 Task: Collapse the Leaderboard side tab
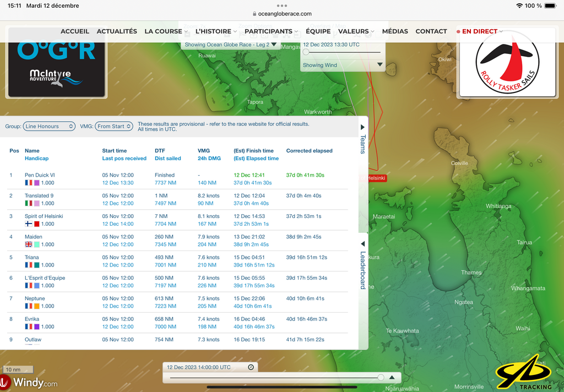pos(363,266)
